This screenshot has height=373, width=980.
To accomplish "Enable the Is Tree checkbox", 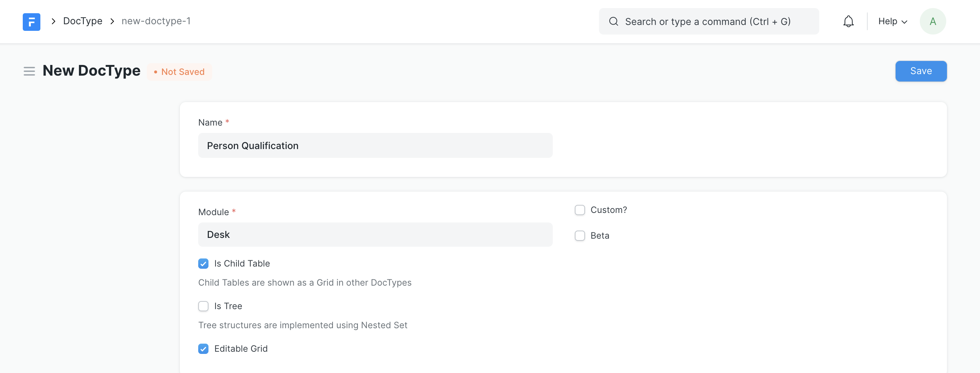I will [204, 307].
